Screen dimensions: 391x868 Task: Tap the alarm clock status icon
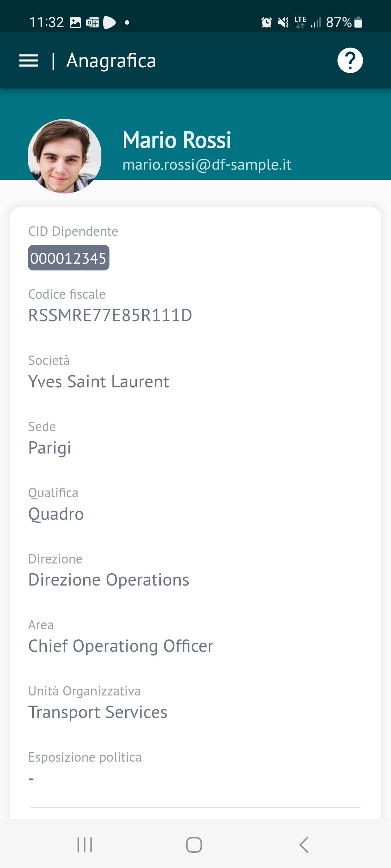(x=266, y=23)
